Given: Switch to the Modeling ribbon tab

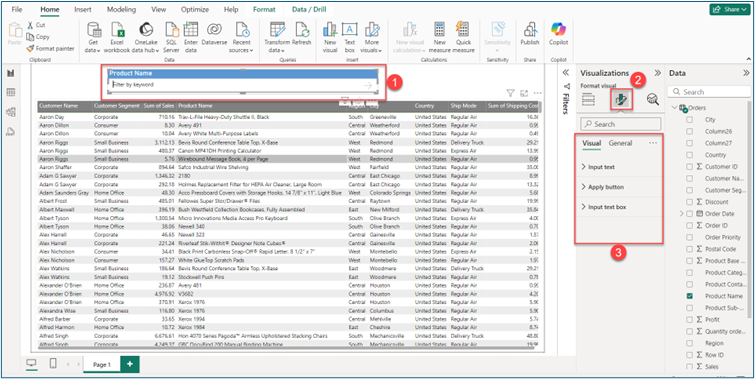Looking at the screenshot, I should [121, 10].
